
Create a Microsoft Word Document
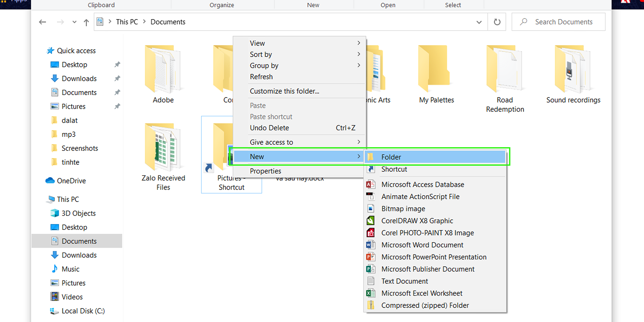435,245
